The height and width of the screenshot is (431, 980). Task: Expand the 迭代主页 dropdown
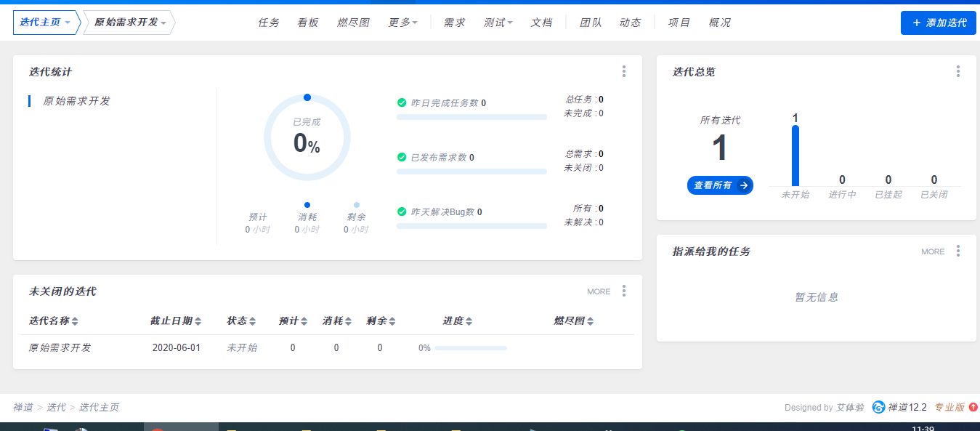point(46,23)
